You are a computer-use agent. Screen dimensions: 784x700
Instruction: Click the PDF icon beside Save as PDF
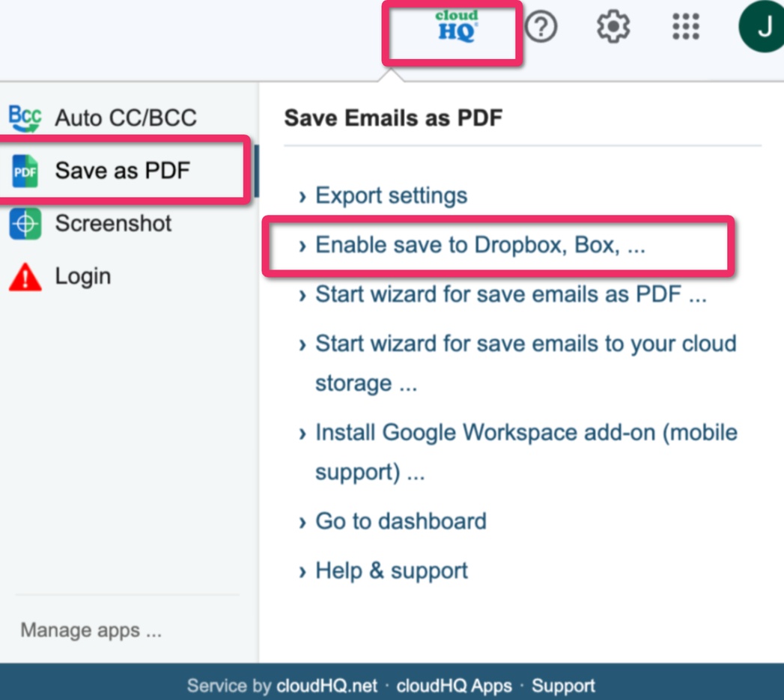pyautogui.click(x=25, y=171)
